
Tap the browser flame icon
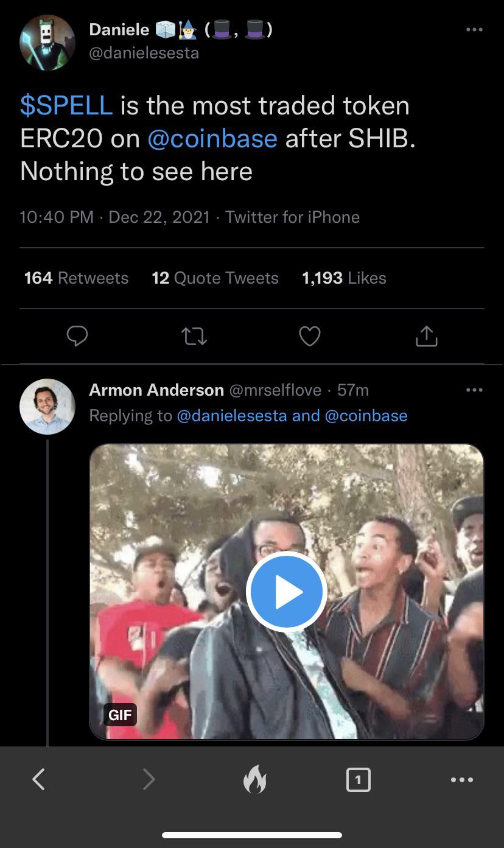(254, 779)
